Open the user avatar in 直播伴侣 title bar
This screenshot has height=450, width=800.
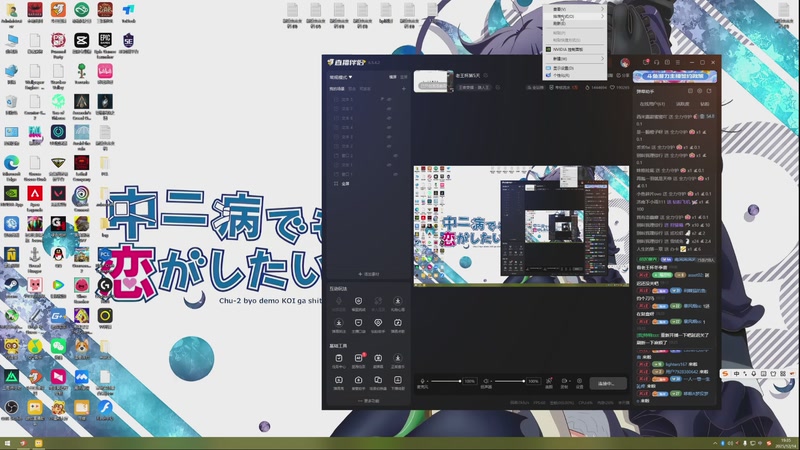coord(625,62)
